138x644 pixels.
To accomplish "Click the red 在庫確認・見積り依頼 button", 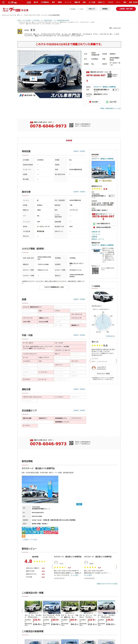I will click(126, 9).
